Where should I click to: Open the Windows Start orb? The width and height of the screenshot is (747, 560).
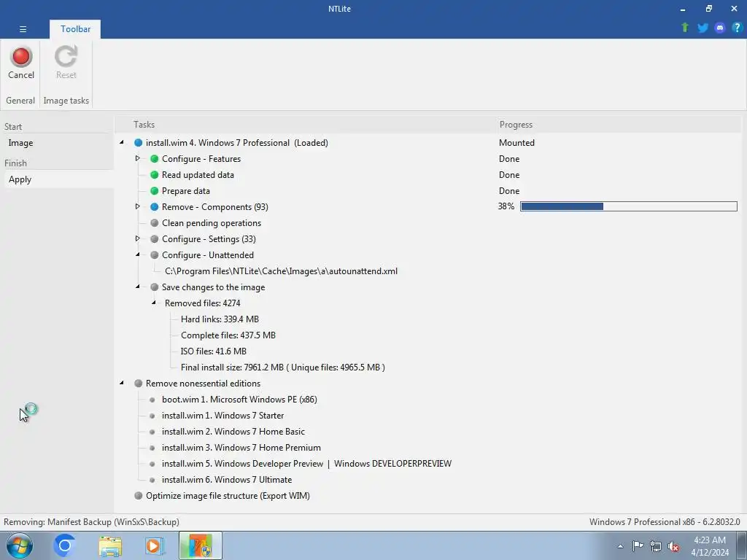coord(20,545)
